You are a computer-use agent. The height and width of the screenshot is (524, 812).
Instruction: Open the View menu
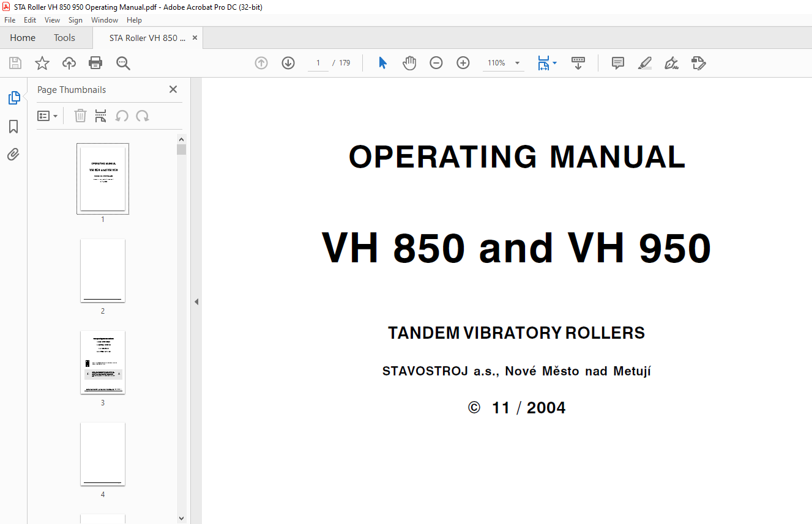tap(52, 20)
